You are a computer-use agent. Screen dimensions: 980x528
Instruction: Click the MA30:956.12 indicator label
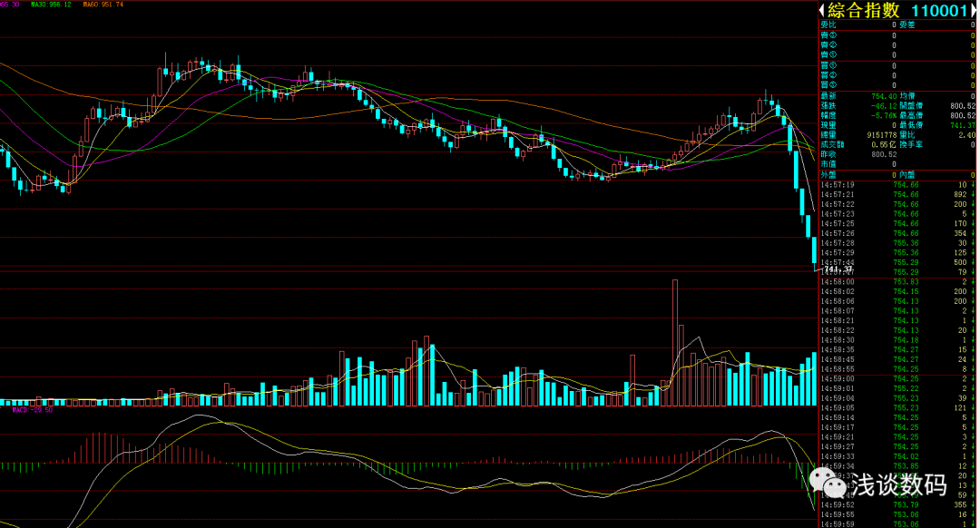click(x=51, y=5)
